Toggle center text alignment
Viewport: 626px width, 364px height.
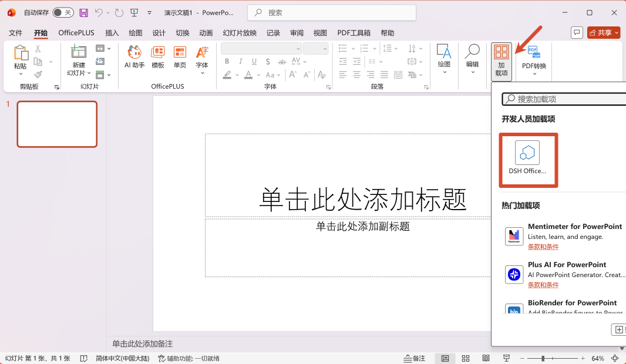point(356,75)
